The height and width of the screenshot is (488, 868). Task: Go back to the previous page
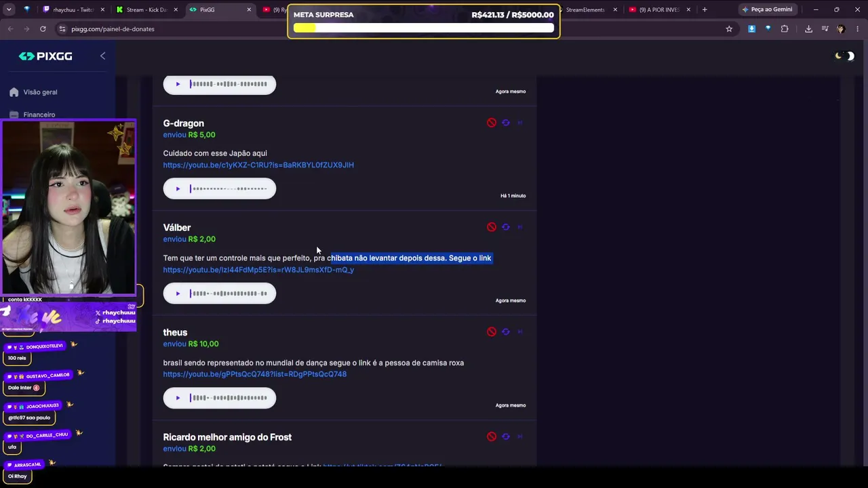[10, 29]
